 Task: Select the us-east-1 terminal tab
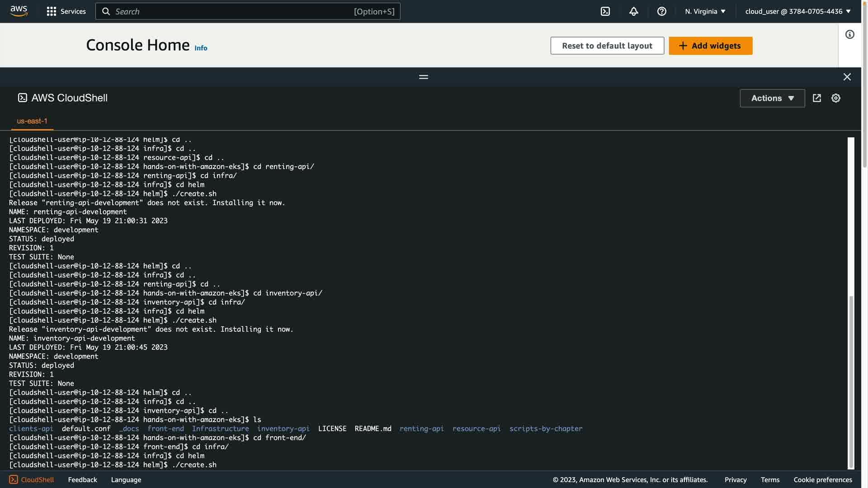(32, 121)
